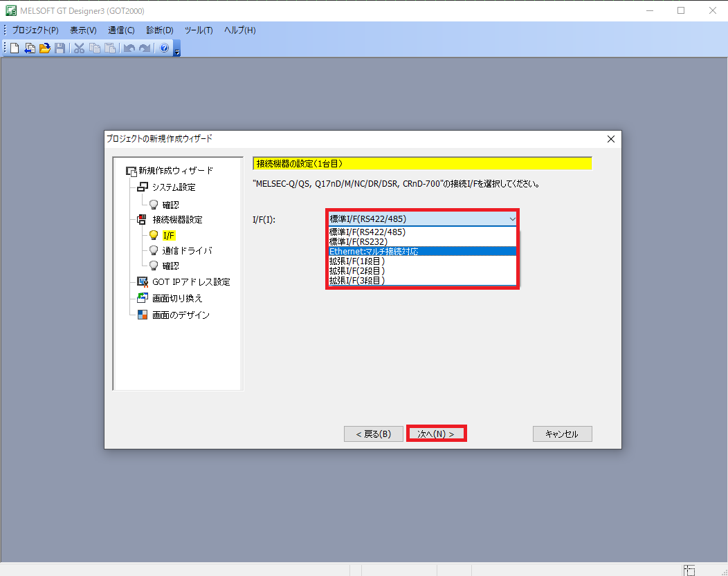Viewport: 728px width, 576px height.
Task: Click the toolbar drag grip handle
Action: [5, 48]
